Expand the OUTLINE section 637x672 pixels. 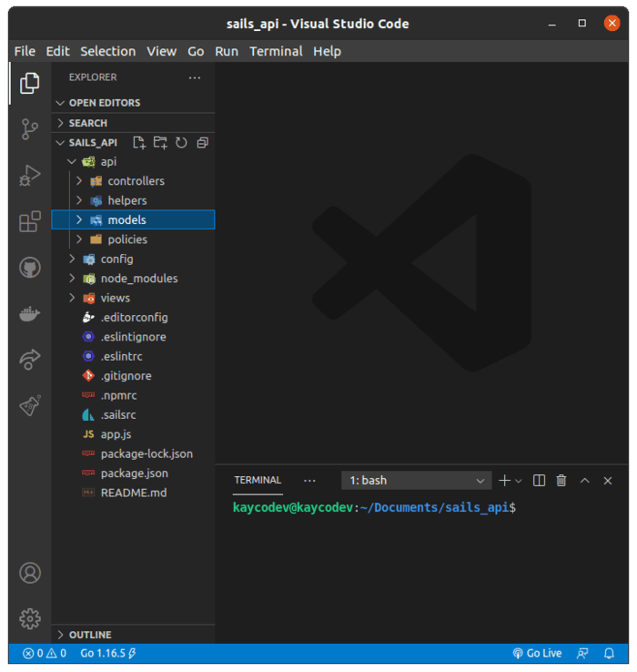(x=133, y=635)
